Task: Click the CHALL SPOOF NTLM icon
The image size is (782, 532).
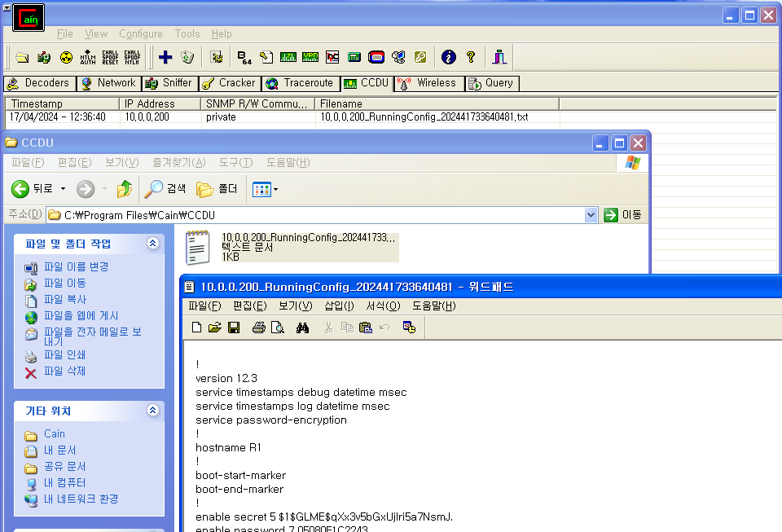Action: pyautogui.click(x=132, y=57)
